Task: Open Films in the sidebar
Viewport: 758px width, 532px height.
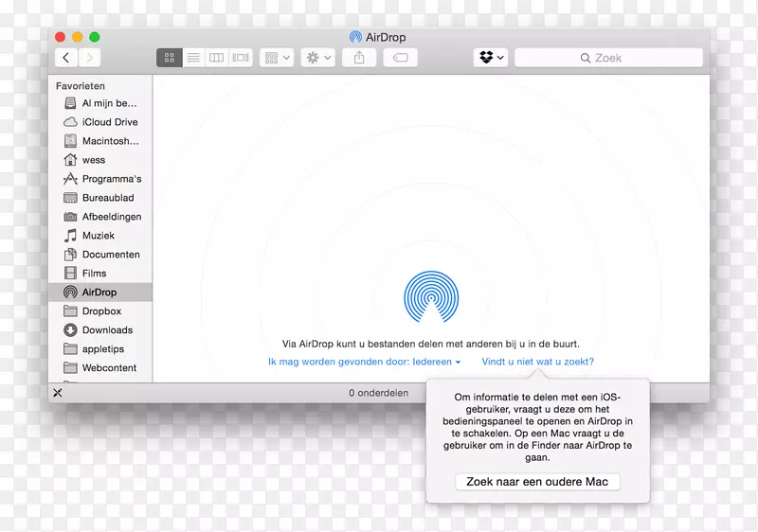Action: [x=100, y=274]
